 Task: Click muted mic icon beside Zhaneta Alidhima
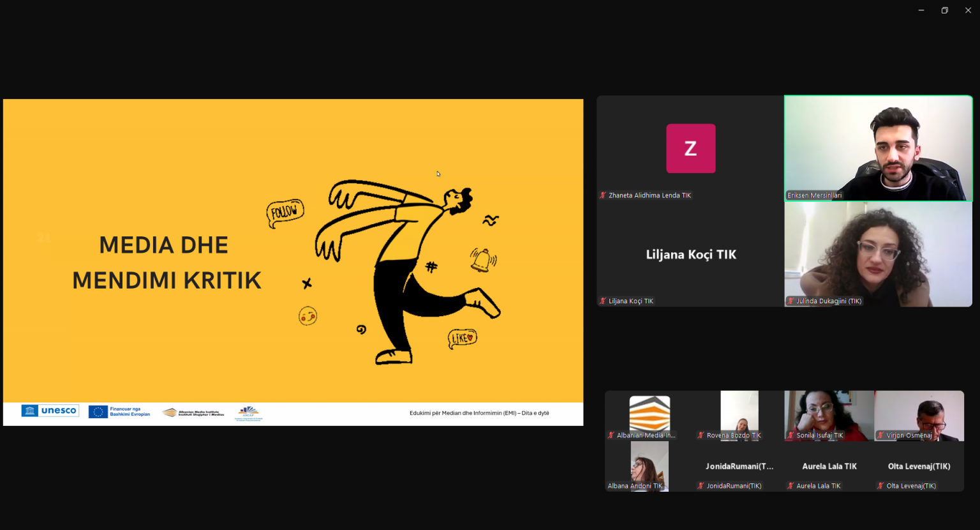(x=602, y=195)
